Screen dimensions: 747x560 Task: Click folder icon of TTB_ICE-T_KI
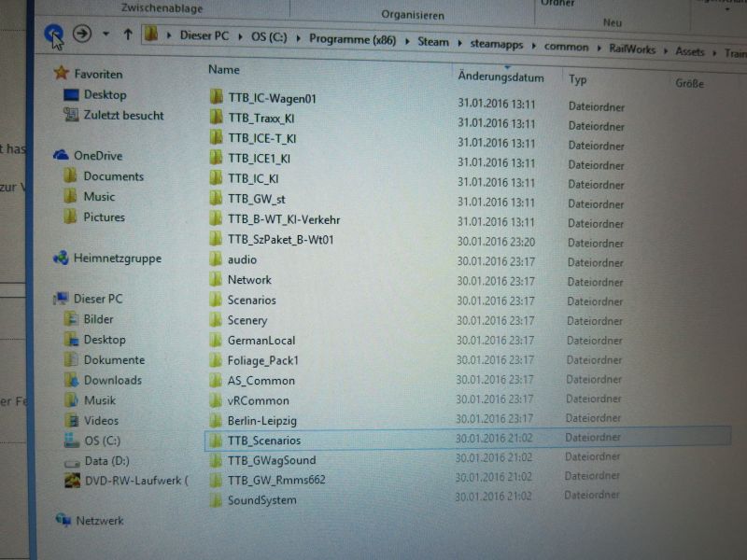[x=216, y=137]
